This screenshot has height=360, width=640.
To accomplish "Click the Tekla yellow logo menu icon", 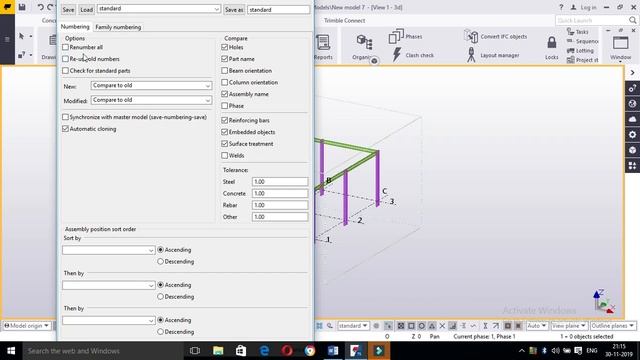I will click(7, 7).
